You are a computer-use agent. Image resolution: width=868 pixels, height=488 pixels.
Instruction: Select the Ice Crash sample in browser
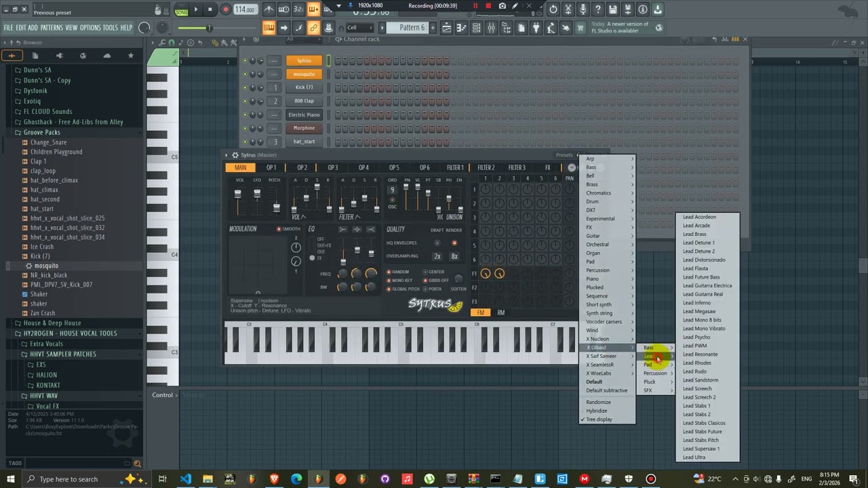coord(42,247)
